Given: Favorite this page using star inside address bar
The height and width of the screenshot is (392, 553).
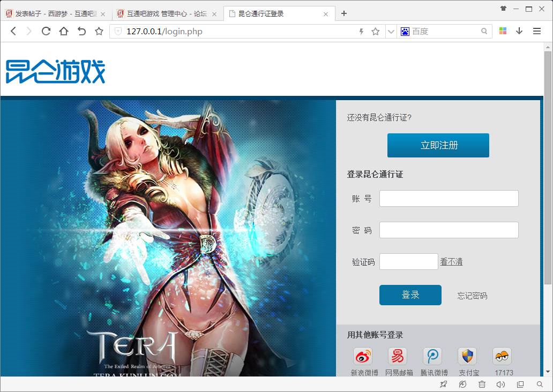Looking at the screenshot, I should [x=376, y=32].
